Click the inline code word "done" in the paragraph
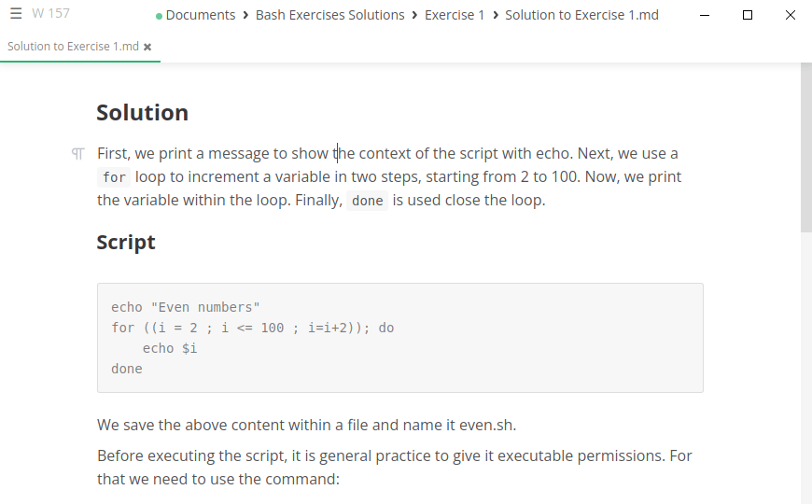Image resolution: width=812 pixels, height=504 pixels. [x=368, y=201]
